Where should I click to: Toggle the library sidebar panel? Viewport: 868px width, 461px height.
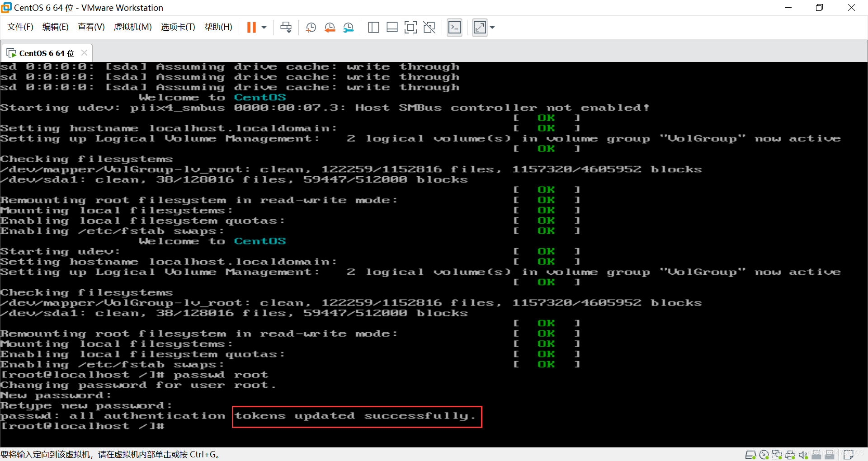coord(373,28)
